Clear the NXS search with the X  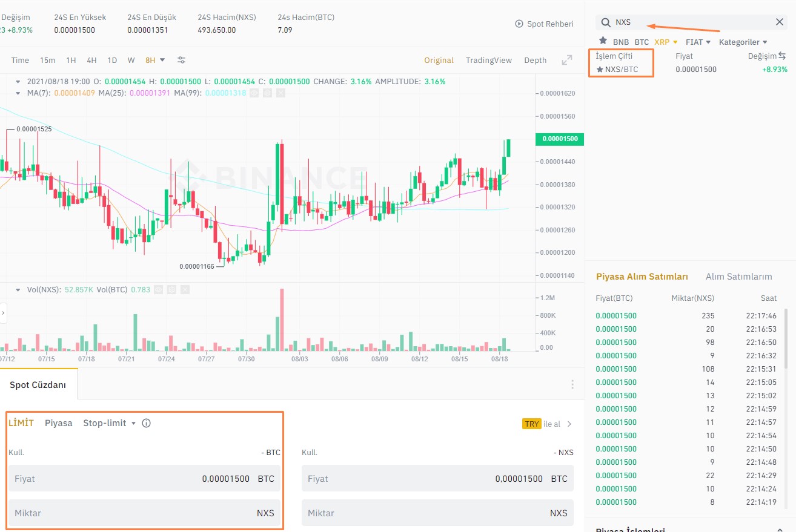coord(780,21)
